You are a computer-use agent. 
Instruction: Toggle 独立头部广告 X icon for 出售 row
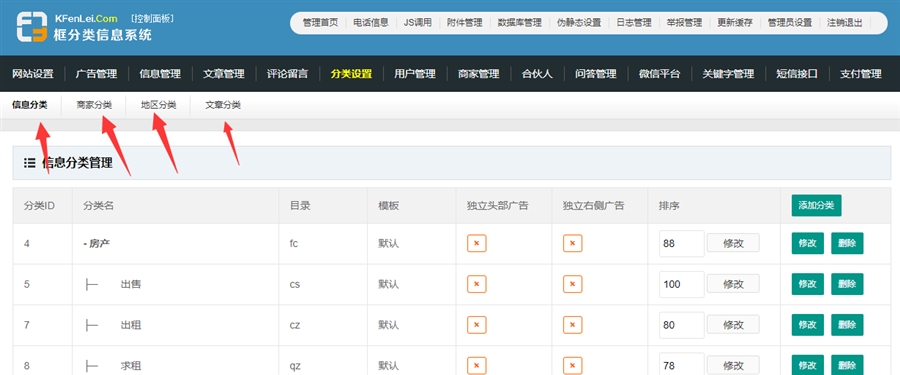click(476, 284)
